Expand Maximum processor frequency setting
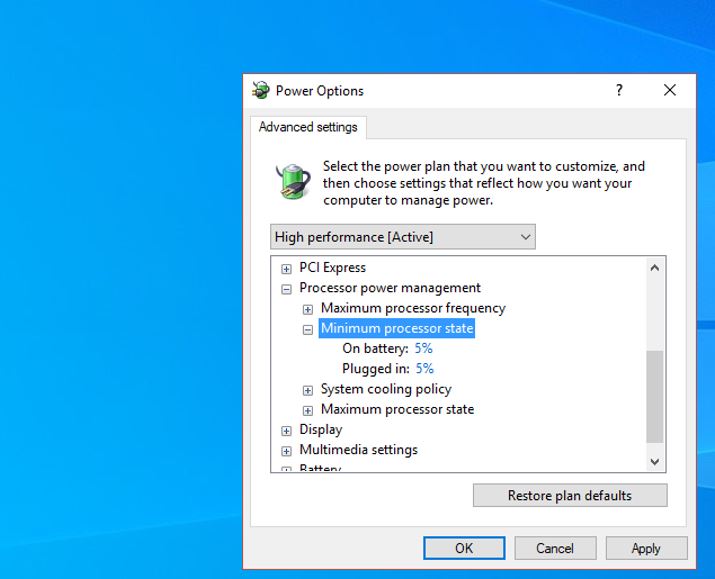This screenshot has height=579, width=715. coord(308,309)
